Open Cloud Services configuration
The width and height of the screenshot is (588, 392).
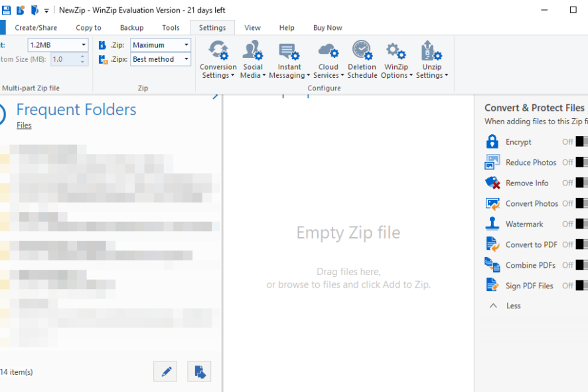pyautogui.click(x=328, y=60)
